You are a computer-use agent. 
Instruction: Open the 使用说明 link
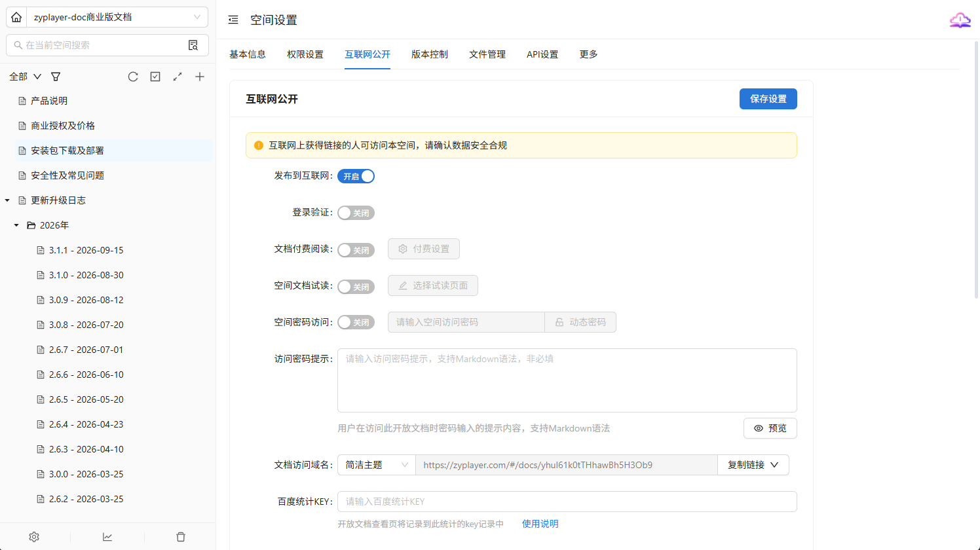(540, 524)
